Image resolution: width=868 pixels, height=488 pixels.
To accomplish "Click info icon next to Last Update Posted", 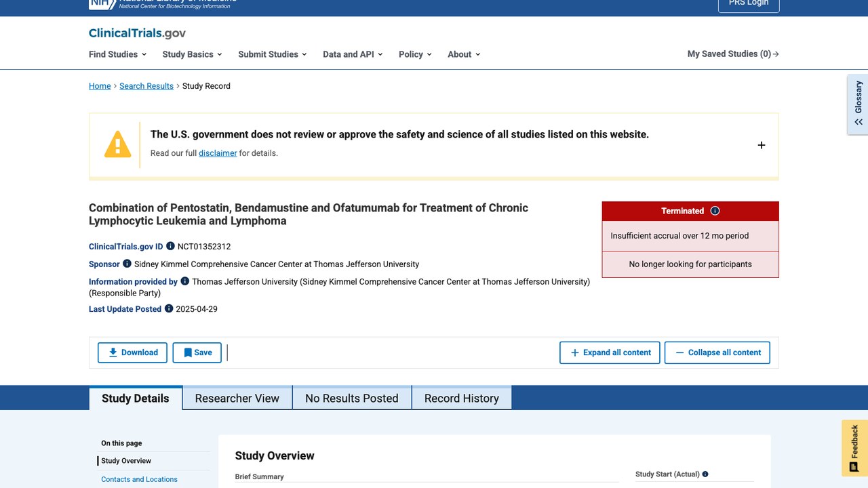I will point(169,308).
